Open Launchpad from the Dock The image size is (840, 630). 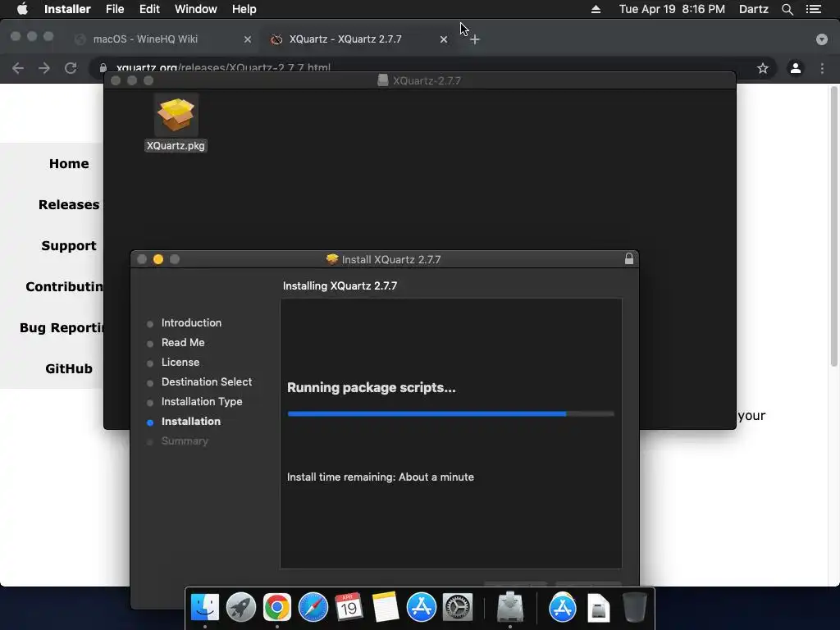click(241, 608)
